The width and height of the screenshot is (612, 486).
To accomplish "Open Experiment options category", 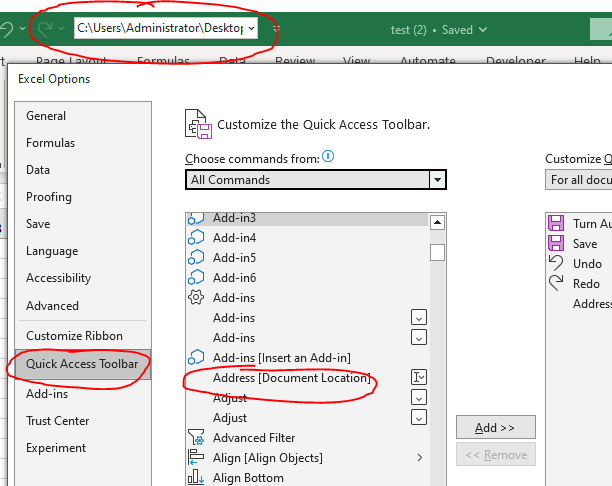I will click(x=56, y=448).
